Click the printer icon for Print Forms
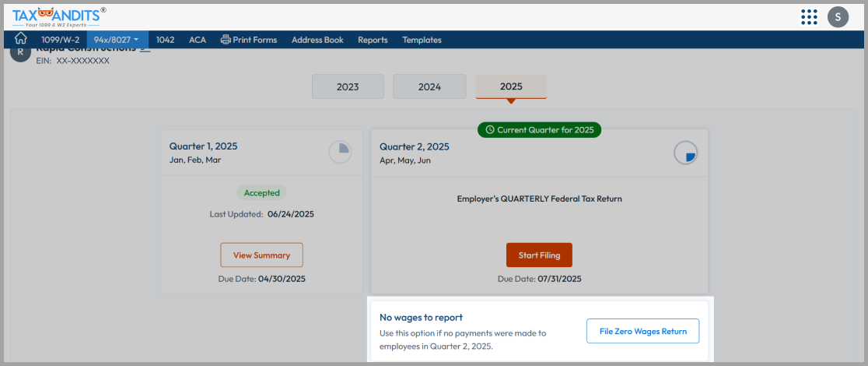The image size is (868, 366). click(226, 40)
